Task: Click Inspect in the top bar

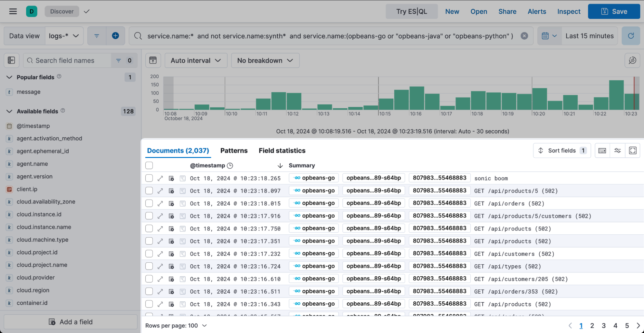Action: pyautogui.click(x=569, y=12)
